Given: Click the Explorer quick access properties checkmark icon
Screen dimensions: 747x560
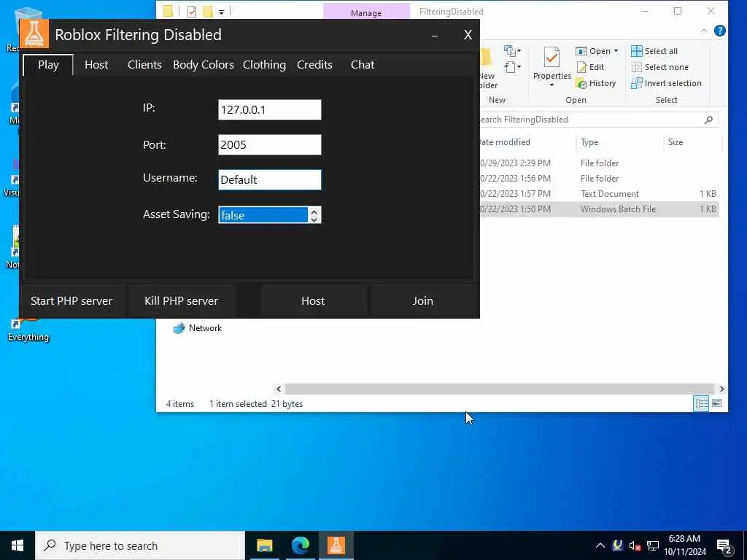Looking at the screenshot, I should [x=192, y=12].
